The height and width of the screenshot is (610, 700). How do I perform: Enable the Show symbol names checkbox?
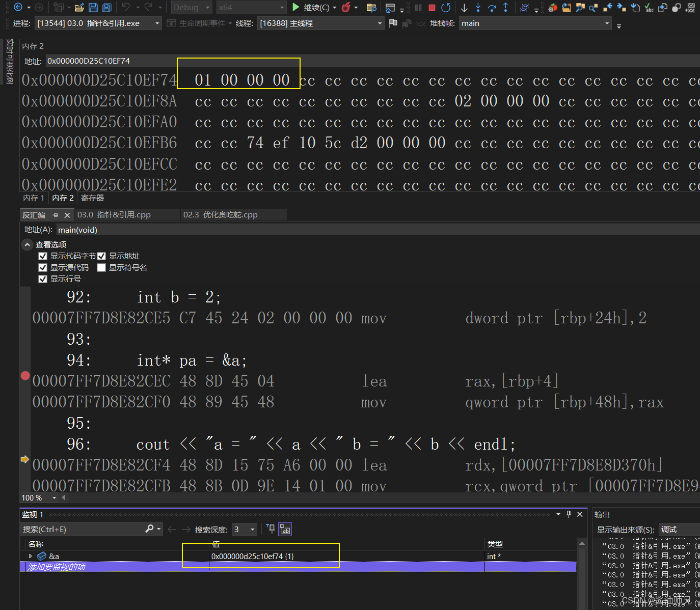[101, 268]
